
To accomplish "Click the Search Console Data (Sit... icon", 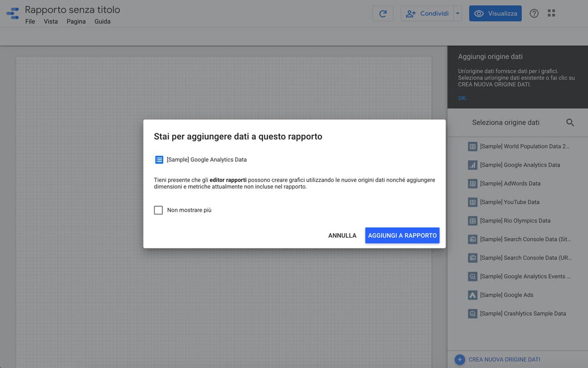I will coord(472,240).
